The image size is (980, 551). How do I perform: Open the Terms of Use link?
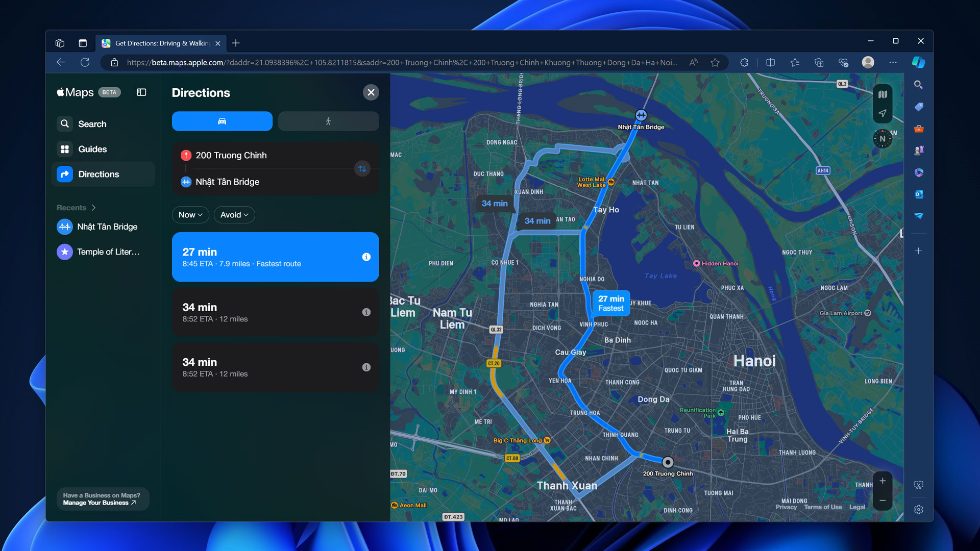coord(823,507)
